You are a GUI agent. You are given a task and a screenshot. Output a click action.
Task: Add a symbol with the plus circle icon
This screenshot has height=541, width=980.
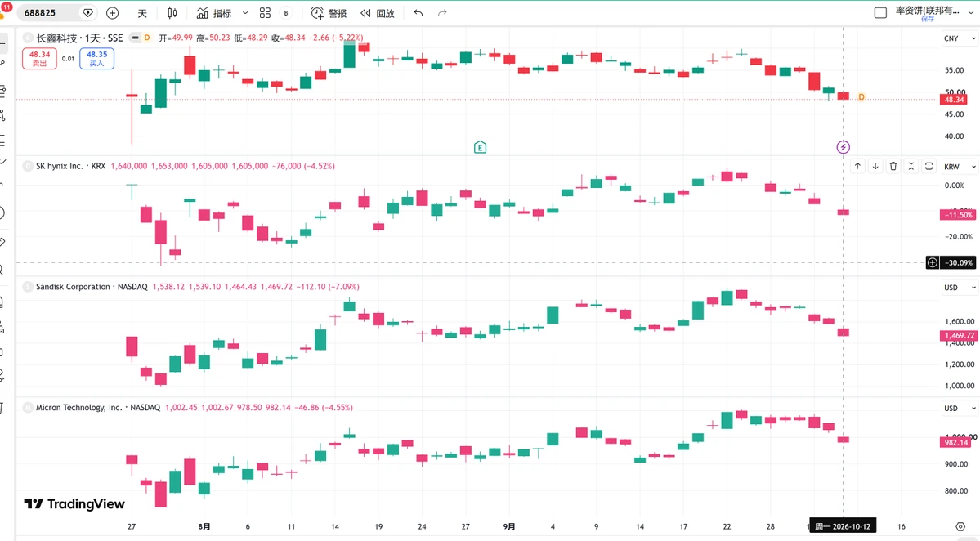pyautogui.click(x=113, y=12)
